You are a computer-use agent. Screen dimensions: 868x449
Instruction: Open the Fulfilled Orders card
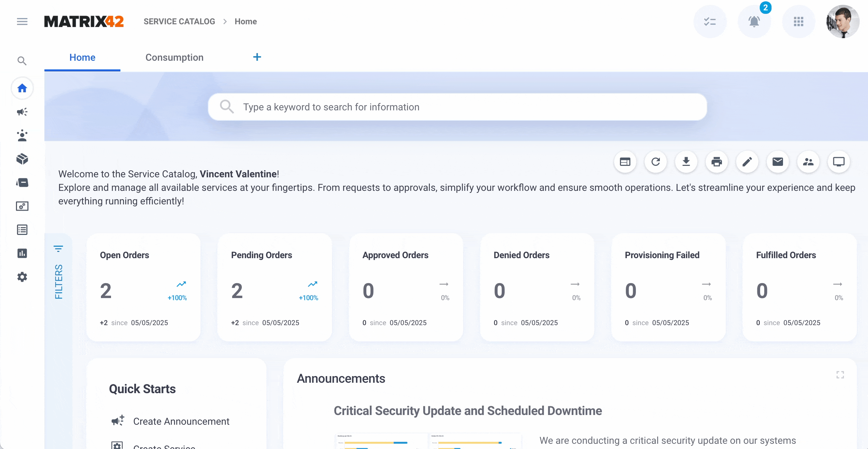pyautogui.click(x=800, y=287)
